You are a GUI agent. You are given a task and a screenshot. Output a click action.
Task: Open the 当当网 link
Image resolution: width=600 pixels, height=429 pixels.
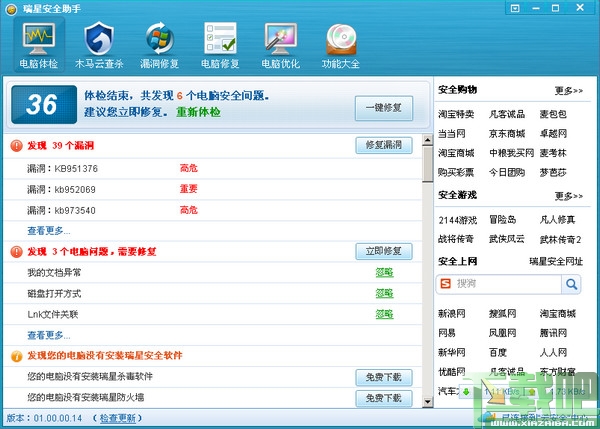[452, 134]
